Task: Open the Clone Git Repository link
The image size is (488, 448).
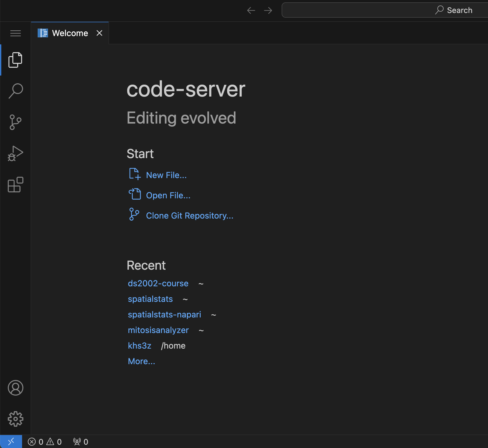Action: [189, 215]
